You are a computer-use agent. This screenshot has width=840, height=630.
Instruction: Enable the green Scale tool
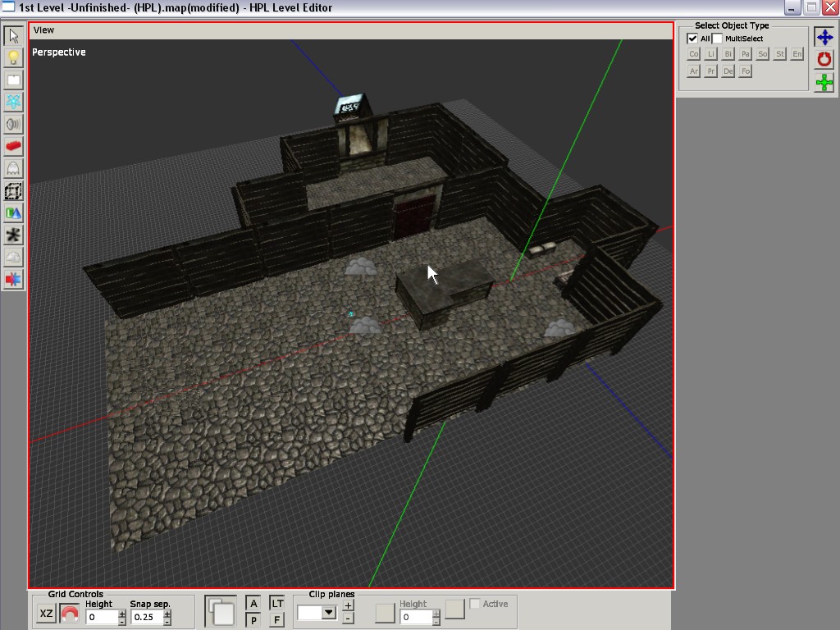[824, 82]
